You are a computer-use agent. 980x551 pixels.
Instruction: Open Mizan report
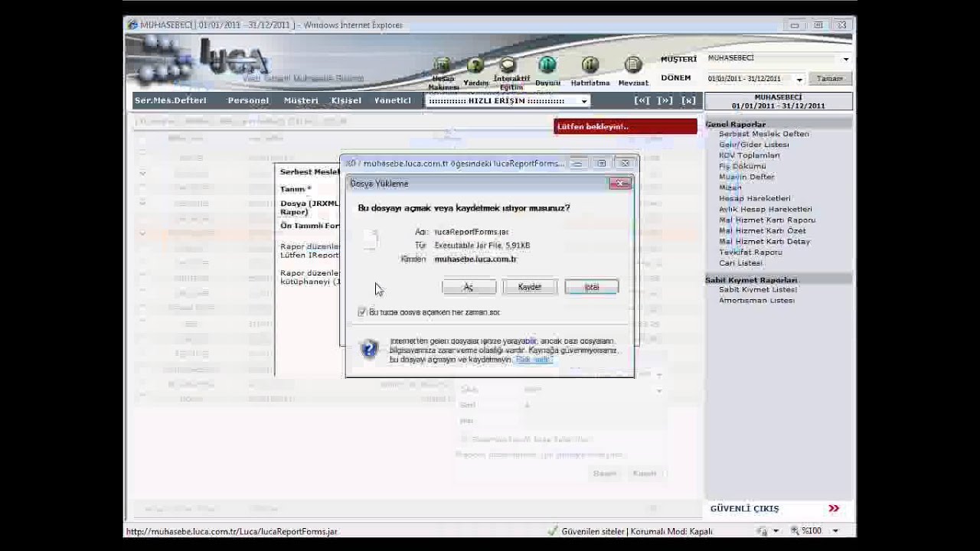[730, 187]
